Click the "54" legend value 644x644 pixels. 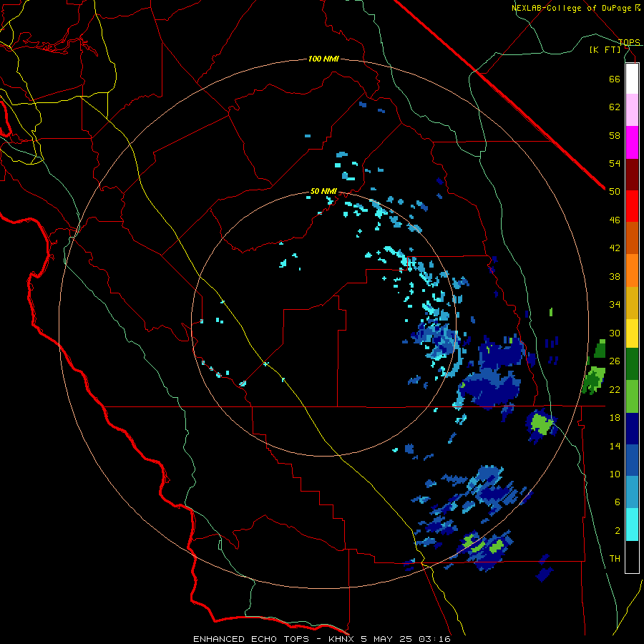(615, 163)
